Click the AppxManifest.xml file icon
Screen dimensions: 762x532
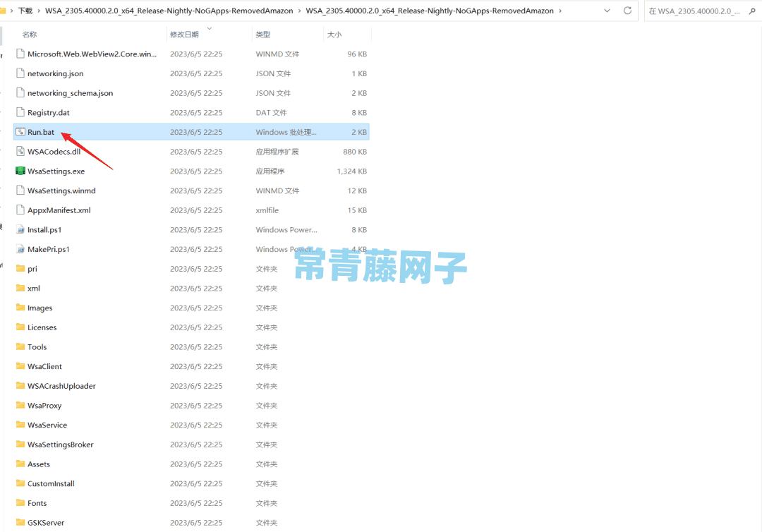coord(20,210)
